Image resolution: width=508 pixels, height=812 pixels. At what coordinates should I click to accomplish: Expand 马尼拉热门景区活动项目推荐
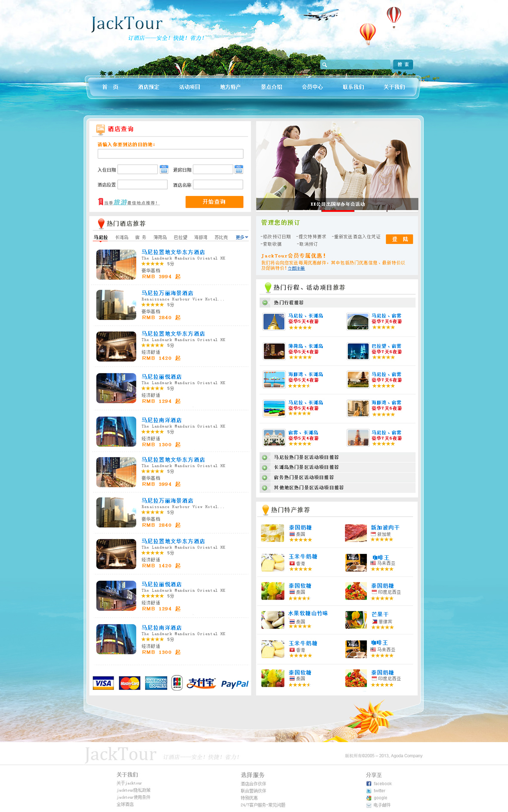point(265,457)
